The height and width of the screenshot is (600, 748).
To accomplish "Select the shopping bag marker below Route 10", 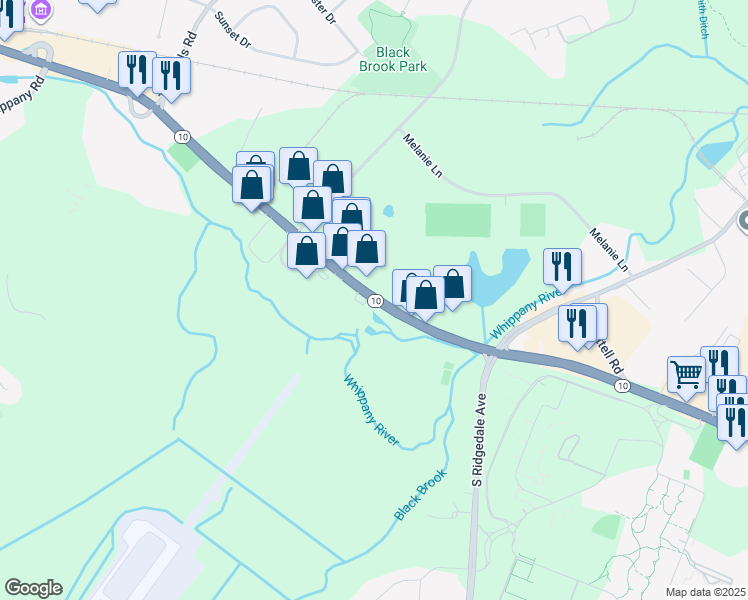I will pyautogui.click(x=306, y=251).
